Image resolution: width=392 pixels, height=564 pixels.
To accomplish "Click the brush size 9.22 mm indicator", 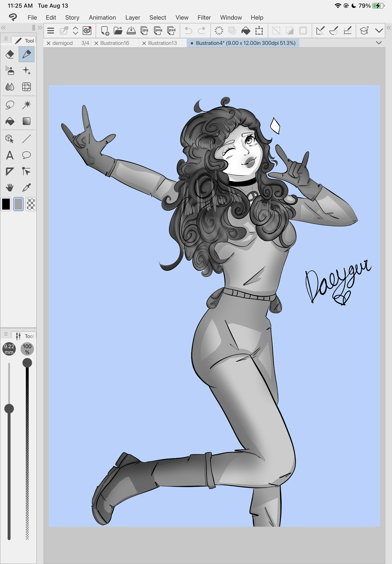I will (9, 349).
